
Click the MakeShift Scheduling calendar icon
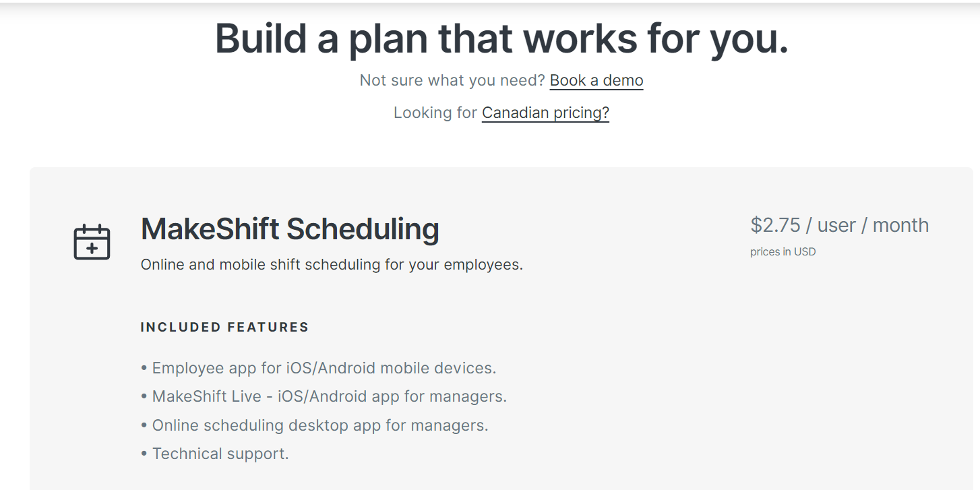click(92, 241)
